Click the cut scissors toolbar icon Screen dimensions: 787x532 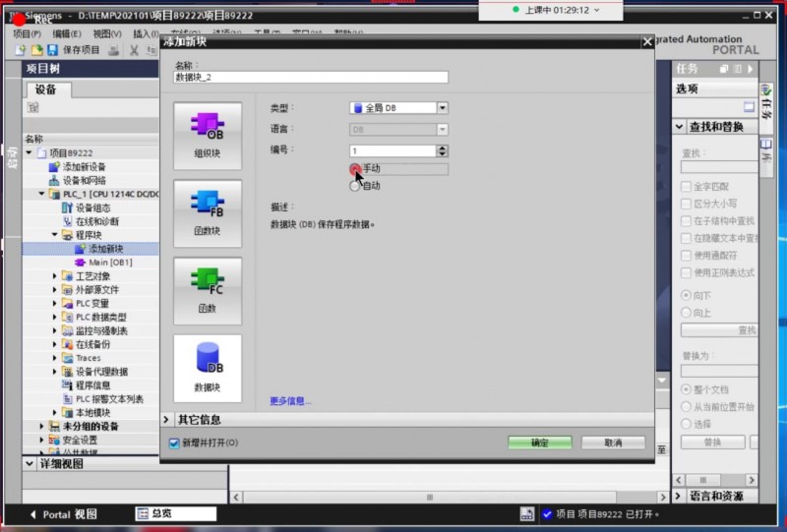tap(134, 50)
